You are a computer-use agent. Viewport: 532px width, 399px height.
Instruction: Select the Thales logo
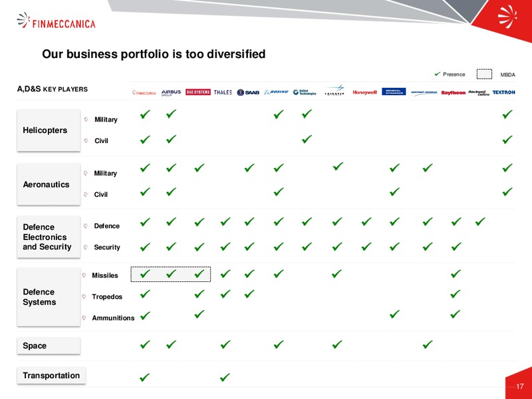coord(223,92)
